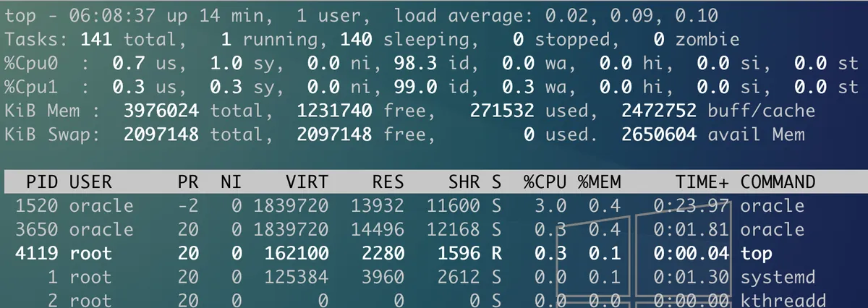
Task: Click the RES column header
Action: (387, 181)
